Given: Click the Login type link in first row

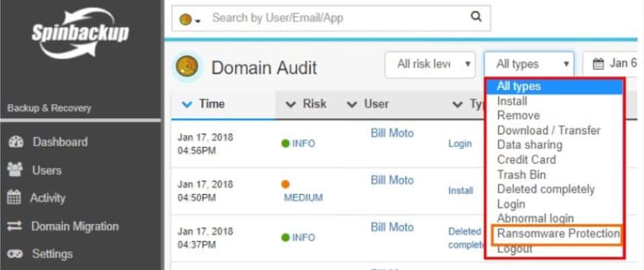Looking at the screenshot, I should (x=460, y=144).
